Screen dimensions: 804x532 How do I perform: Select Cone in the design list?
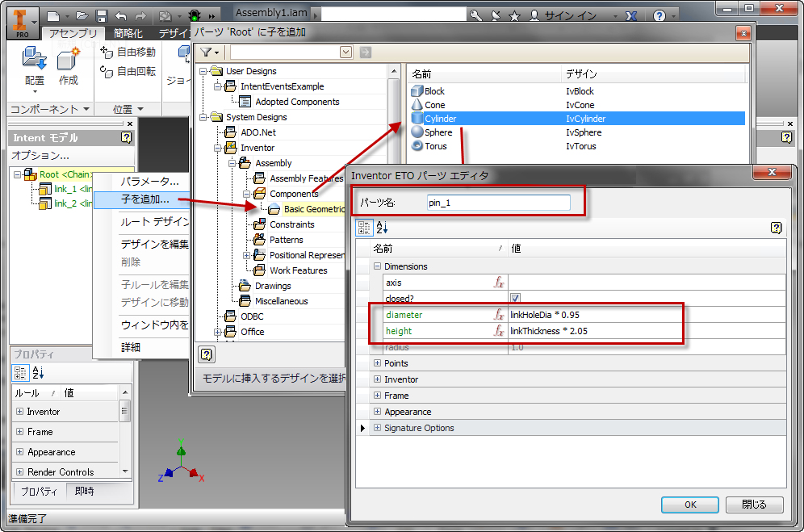coord(578,105)
